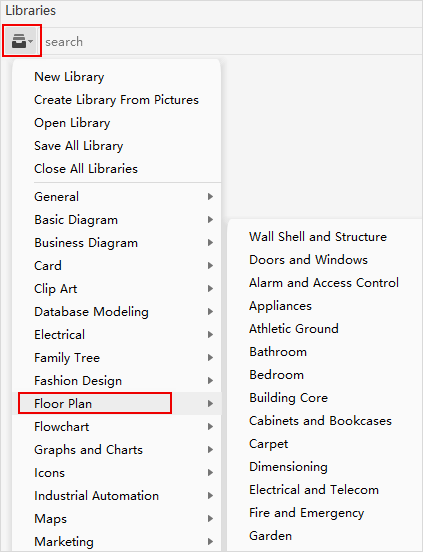Screen dimensions: 423x552
Task: Select Wall Shell and Structure library
Action: coord(318,237)
